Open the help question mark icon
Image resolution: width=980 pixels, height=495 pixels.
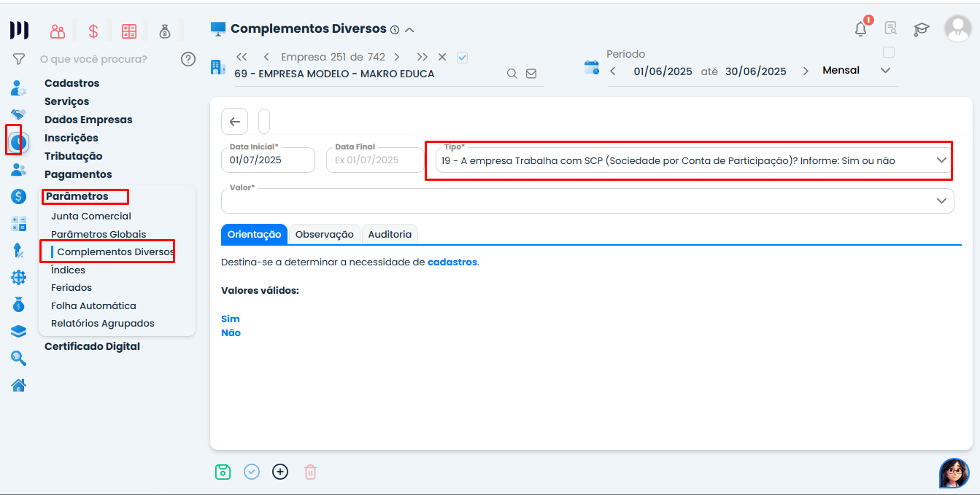pos(188,59)
